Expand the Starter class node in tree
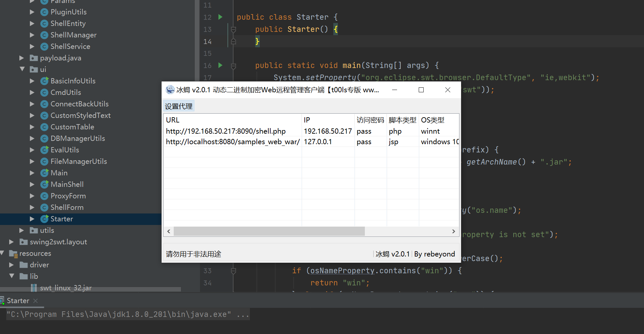 (32, 219)
